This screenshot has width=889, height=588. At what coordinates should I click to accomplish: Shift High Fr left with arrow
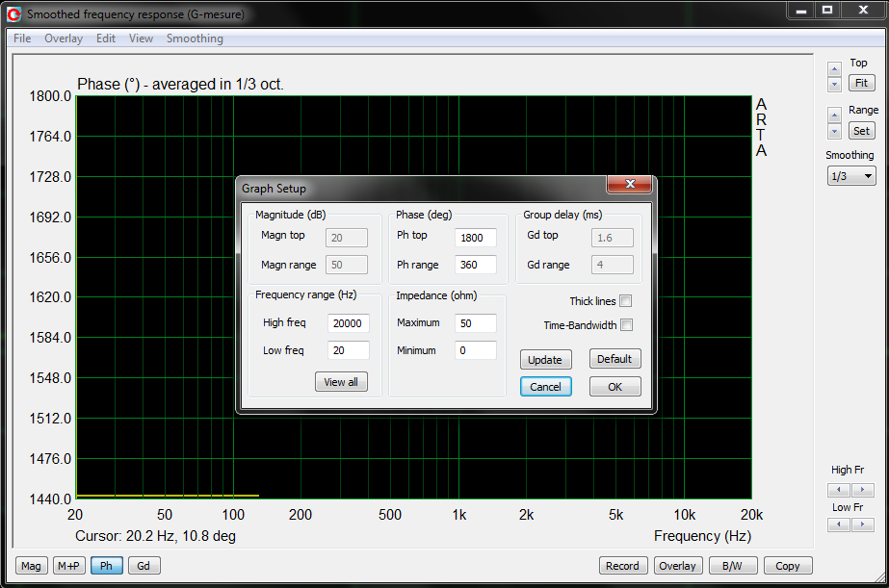[839, 490]
